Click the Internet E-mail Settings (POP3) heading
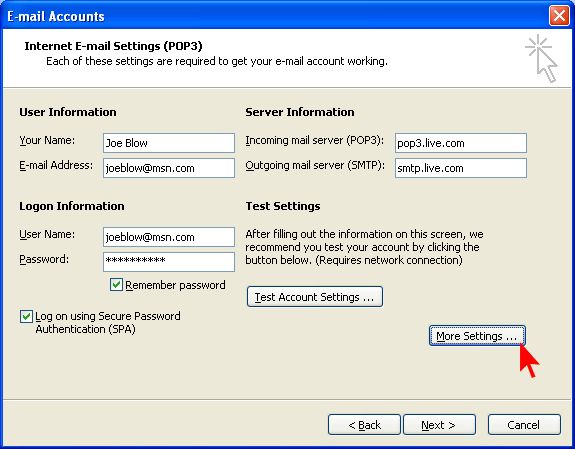 click(113, 46)
